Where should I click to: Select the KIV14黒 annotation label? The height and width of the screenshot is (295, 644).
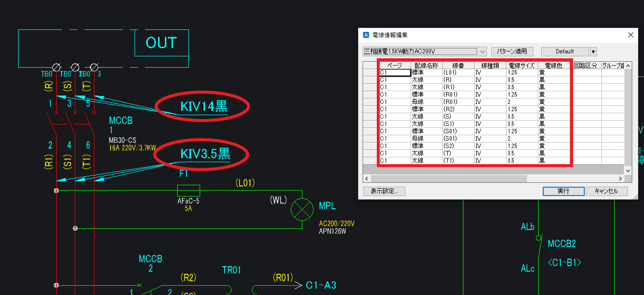click(x=203, y=106)
